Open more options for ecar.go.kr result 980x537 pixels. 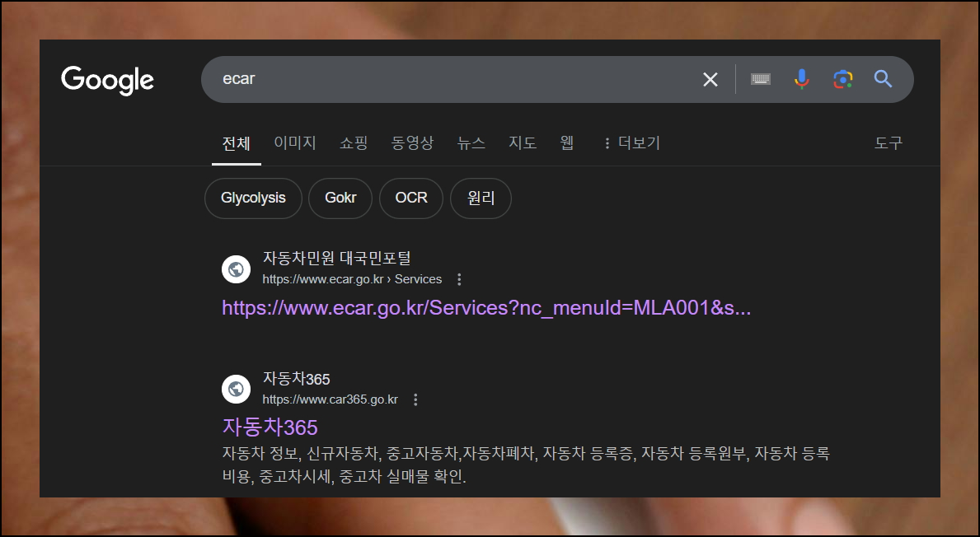click(x=459, y=279)
